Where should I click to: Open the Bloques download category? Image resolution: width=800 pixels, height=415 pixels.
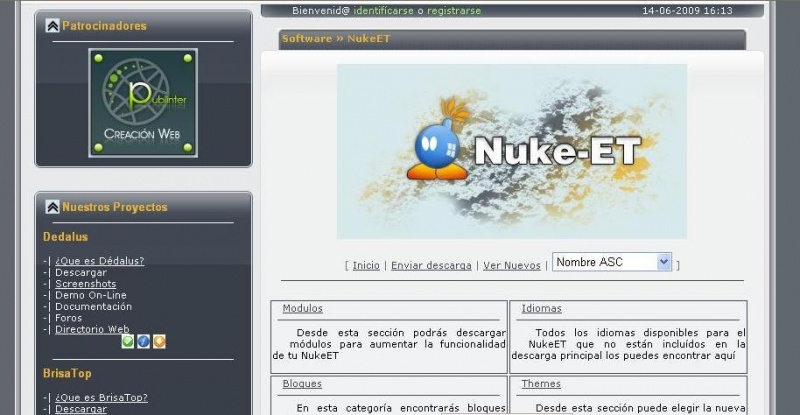302,383
